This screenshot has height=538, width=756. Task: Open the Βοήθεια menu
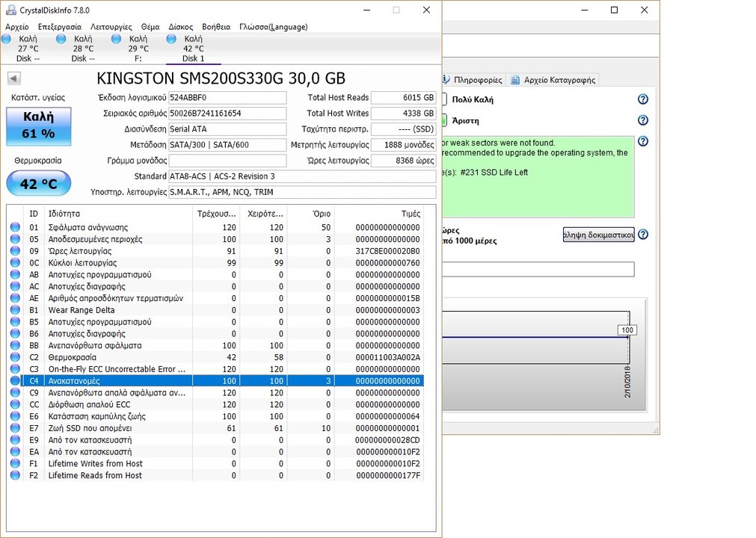[216, 27]
